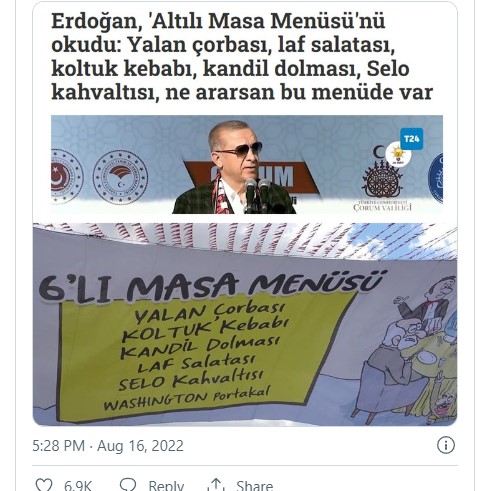This screenshot has height=491, width=478.
Task: Click the blue T24 logo badge
Action: [411, 139]
